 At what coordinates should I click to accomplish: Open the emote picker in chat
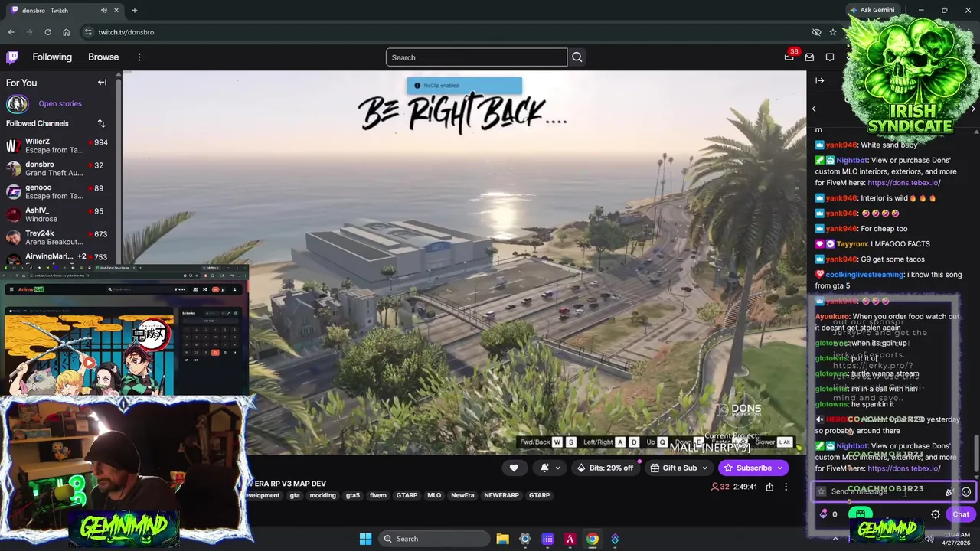pos(966,492)
